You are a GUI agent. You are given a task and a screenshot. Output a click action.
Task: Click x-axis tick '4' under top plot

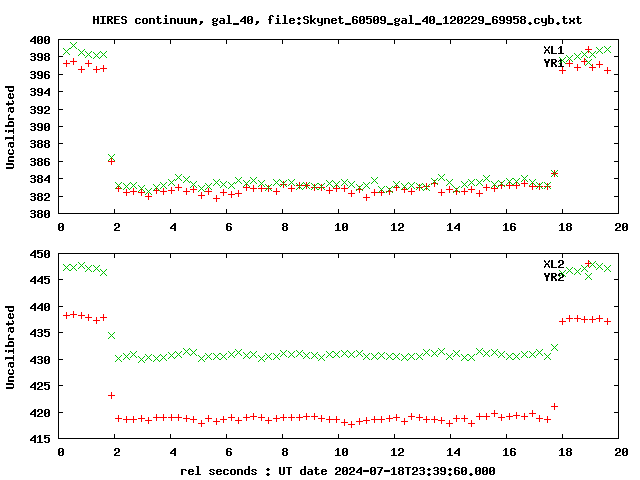[173, 227]
